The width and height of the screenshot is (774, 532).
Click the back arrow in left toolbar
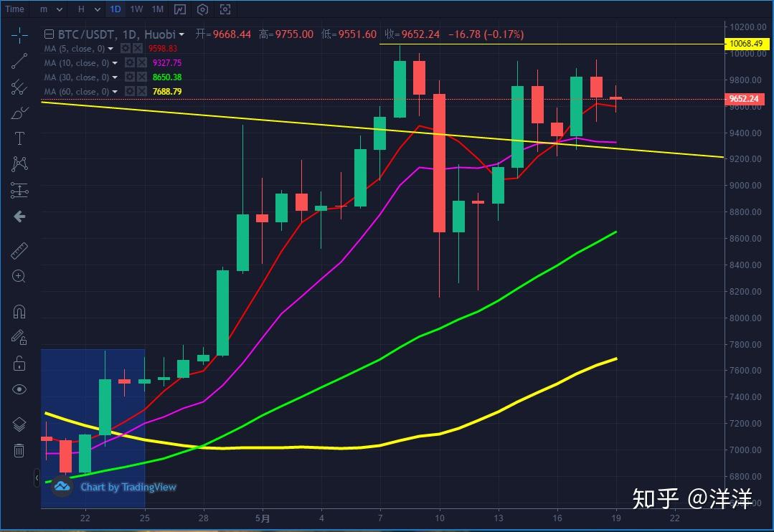pyautogui.click(x=19, y=216)
